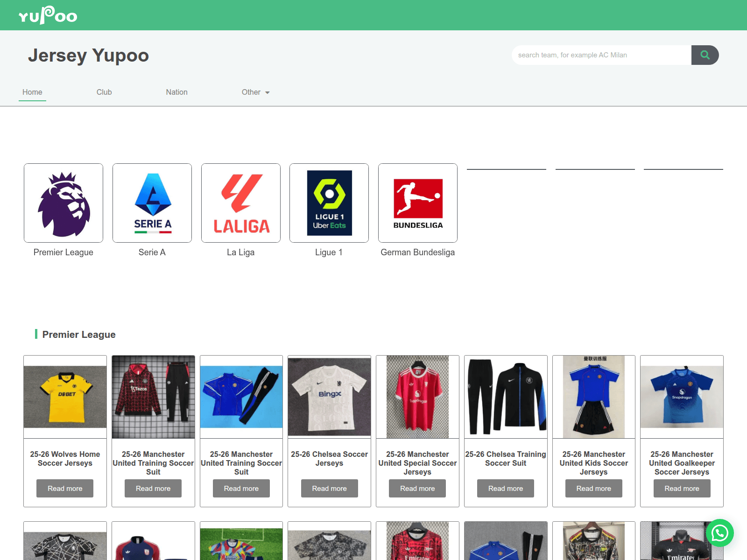Screen dimensions: 747x560
Task: Open white Chelsea BingX jersey thumbnail
Action: point(330,397)
